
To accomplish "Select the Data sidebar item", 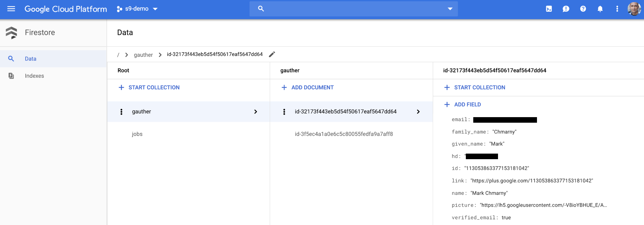I will pyautogui.click(x=53, y=59).
